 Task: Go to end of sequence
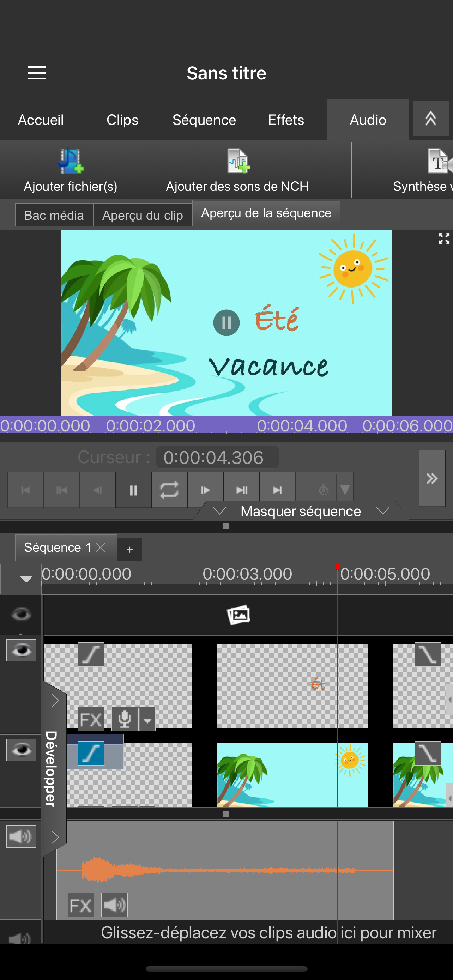[x=277, y=490]
